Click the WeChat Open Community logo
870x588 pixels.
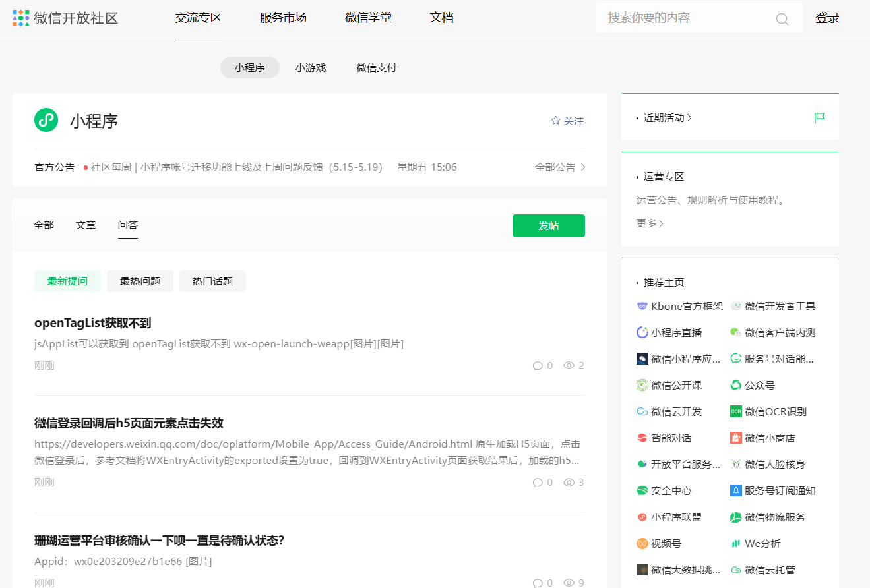(65, 18)
